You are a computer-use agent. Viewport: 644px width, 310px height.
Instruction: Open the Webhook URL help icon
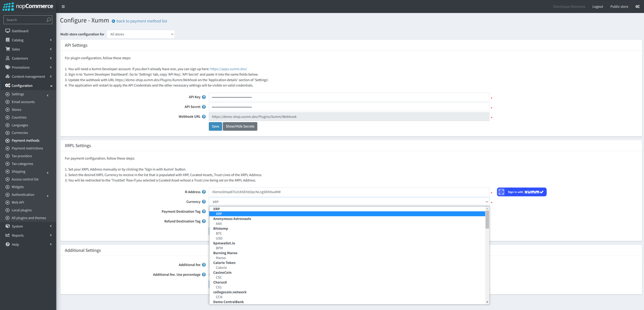tap(204, 117)
